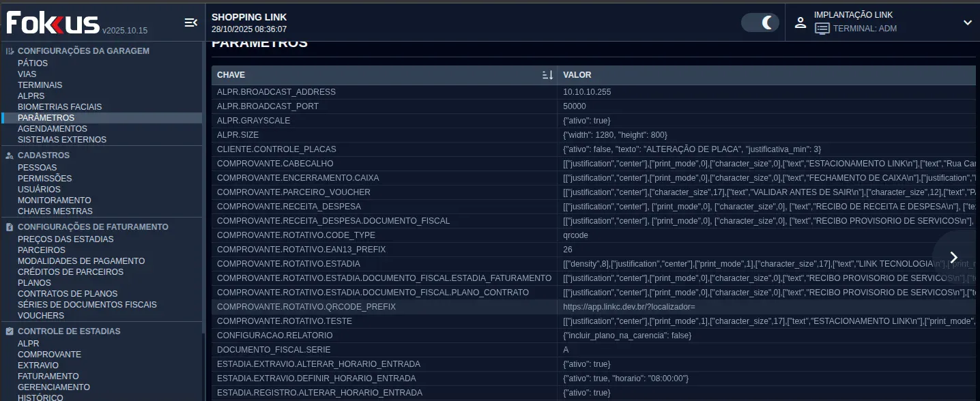
Task: Collapse the sidebar with the menu icon
Action: click(191, 23)
